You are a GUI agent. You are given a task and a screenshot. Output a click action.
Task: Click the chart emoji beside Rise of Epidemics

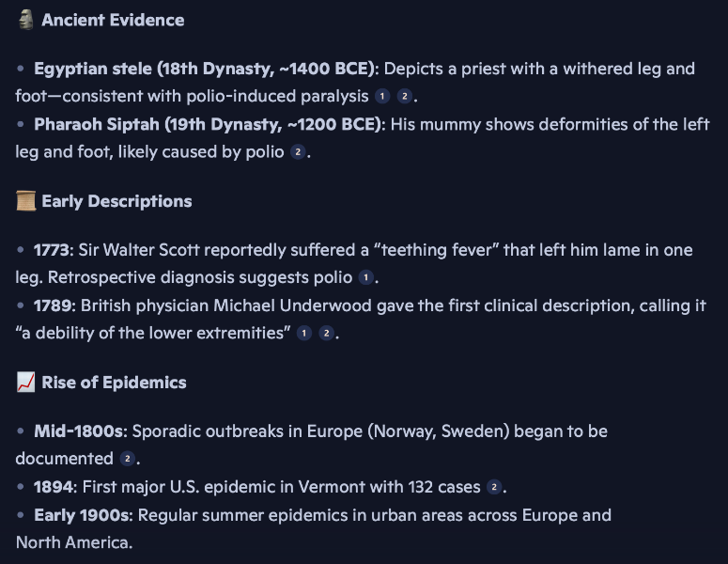25,383
